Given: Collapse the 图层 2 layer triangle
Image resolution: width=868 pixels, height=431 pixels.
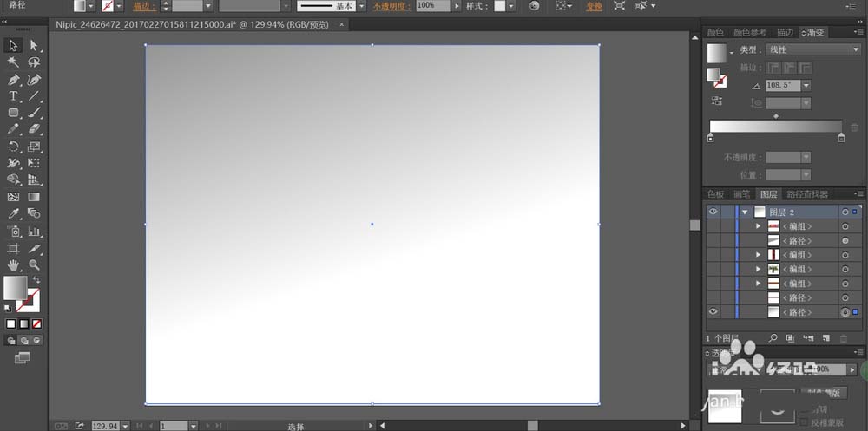Looking at the screenshot, I should (745, 212).
